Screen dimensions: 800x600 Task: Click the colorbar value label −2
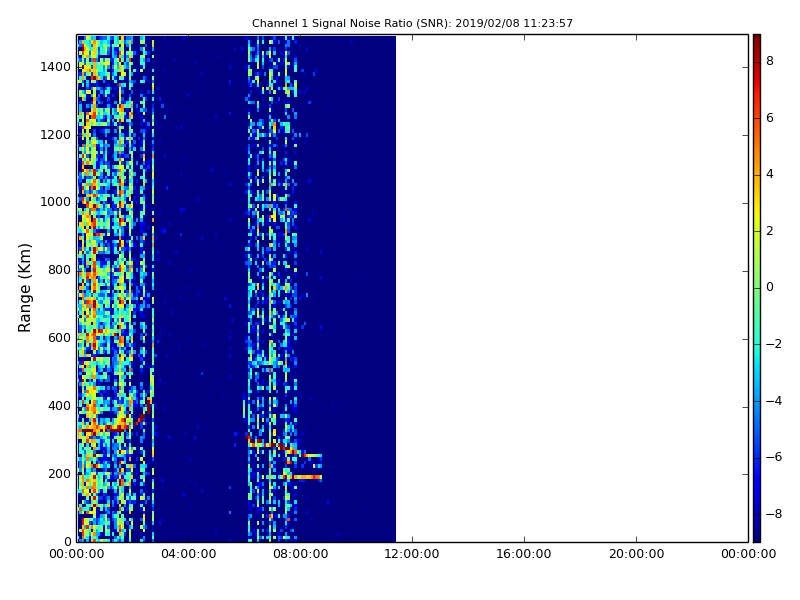click(x=774, y=344)
